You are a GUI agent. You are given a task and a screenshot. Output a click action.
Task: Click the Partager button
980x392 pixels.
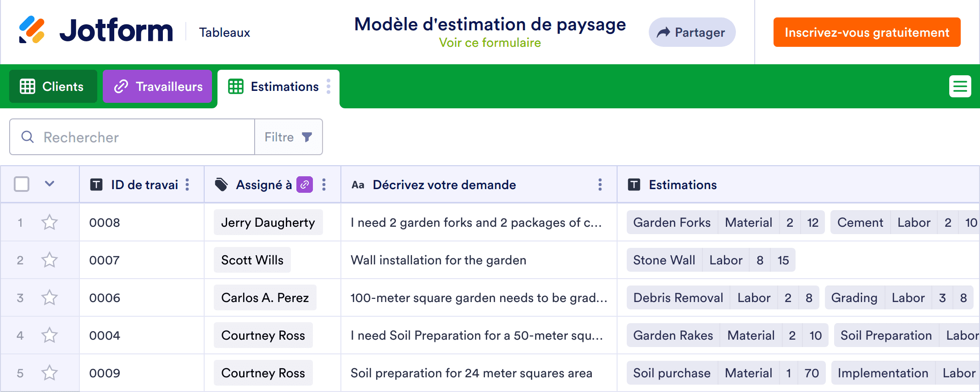(692, 32)
